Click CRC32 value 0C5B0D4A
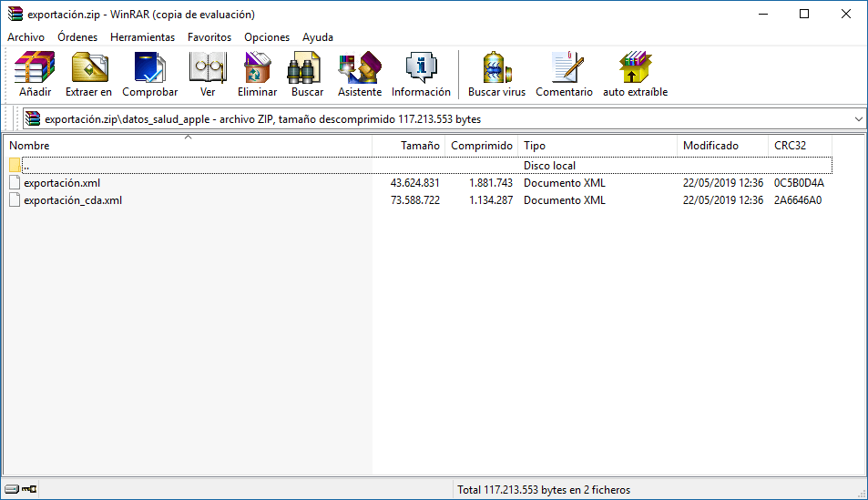 click(799, 183)
